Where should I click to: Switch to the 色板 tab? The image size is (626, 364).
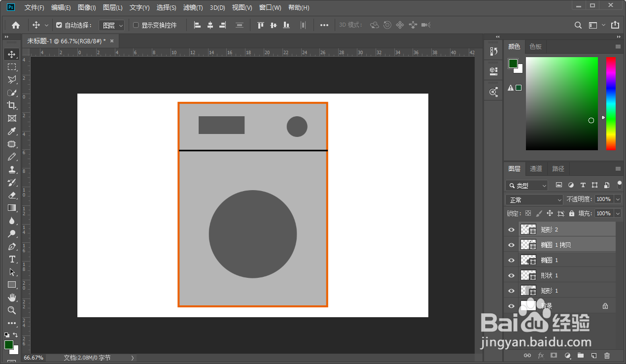pyautogui.click(x=535, y=46)
